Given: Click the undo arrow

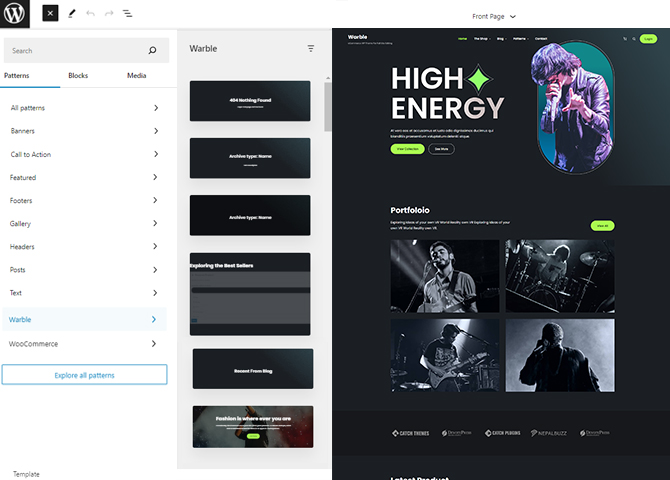Looking at the screenshot, I should pos(91,14).
